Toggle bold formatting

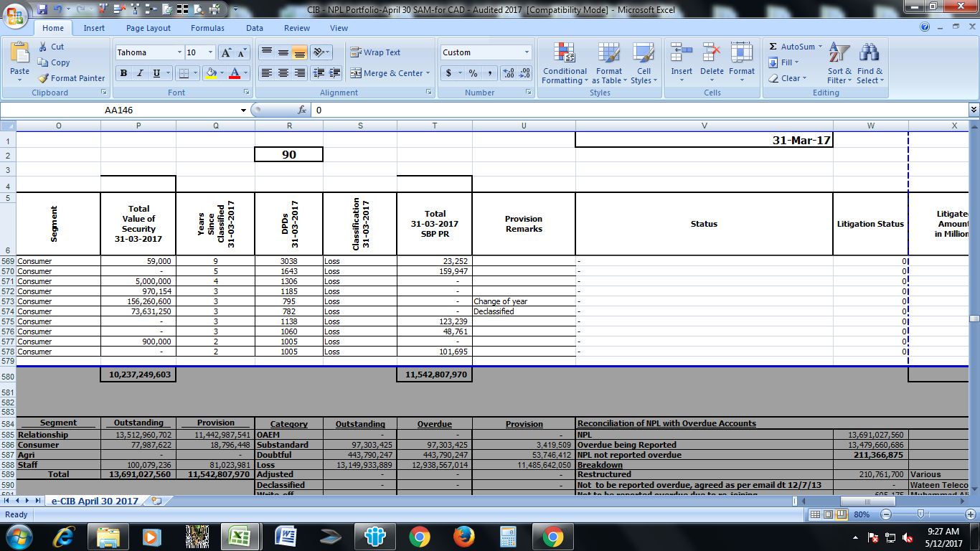[123, 74]
